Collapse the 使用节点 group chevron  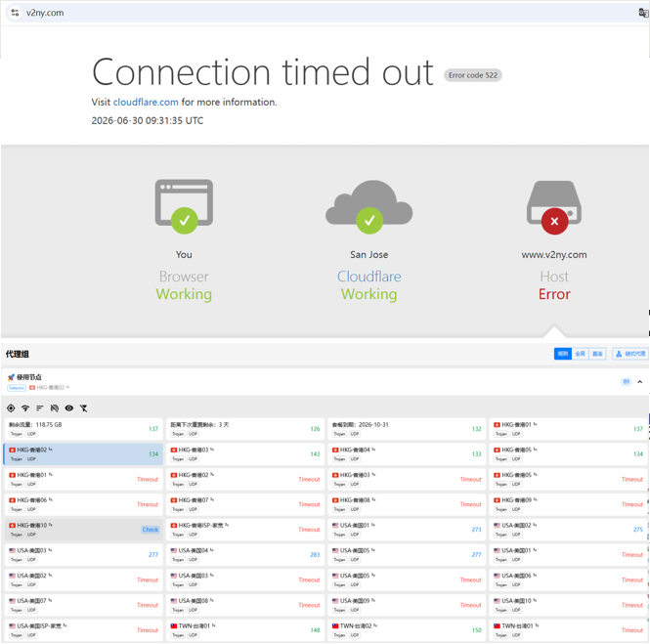point(639,382)
